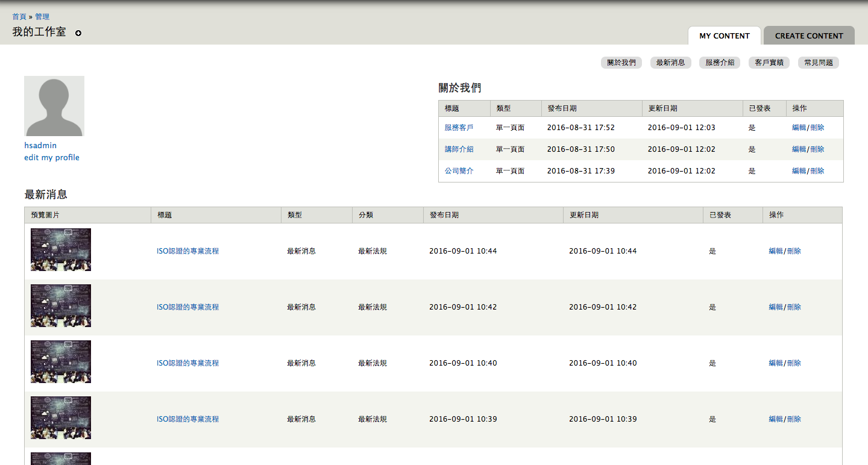Viewport: 868px width, 465px height.
Task: Open ISO認證的專業流程 published at 10:39
Action: point(188,419)
